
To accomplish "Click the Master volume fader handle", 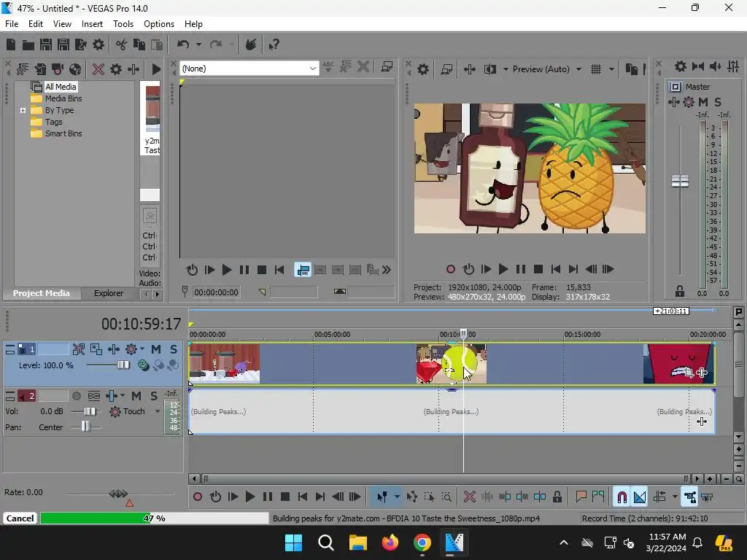I will pyautogui.click(x=680, y=181).
